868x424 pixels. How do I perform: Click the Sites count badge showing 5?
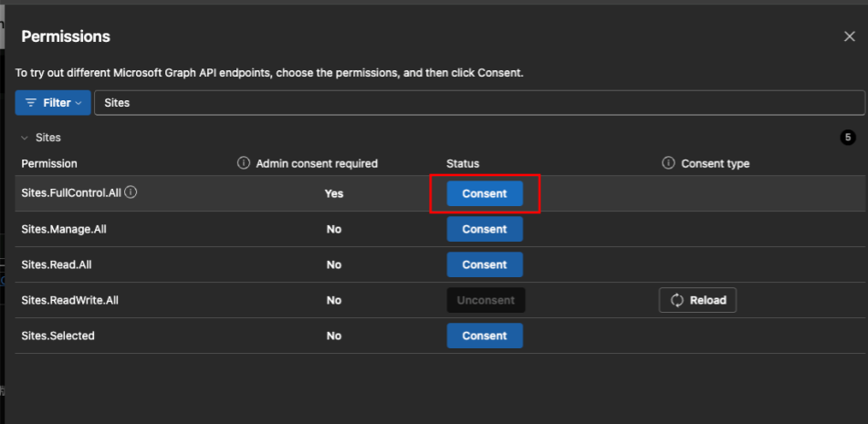tap(848, 138)
